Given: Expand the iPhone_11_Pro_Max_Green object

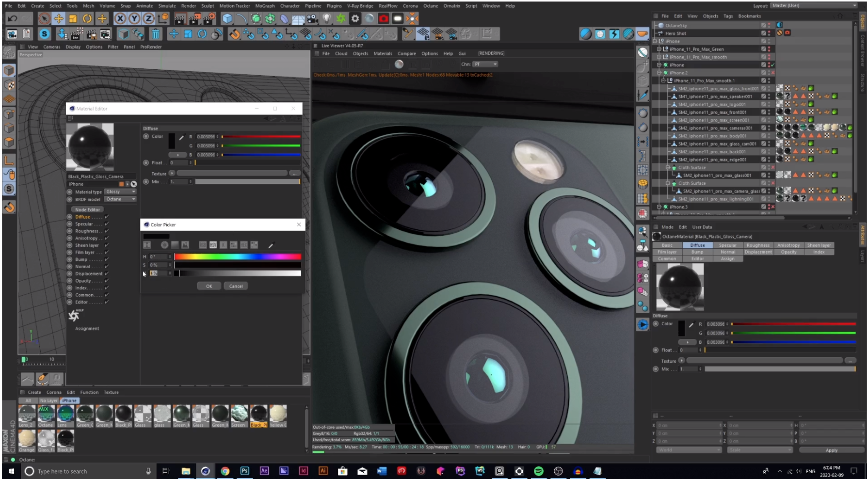Looking at the screenshot, I should click(659, 49).
